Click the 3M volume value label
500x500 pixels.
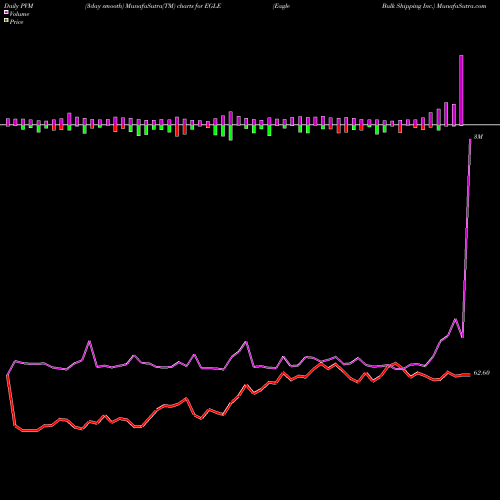tap(478, 137)
